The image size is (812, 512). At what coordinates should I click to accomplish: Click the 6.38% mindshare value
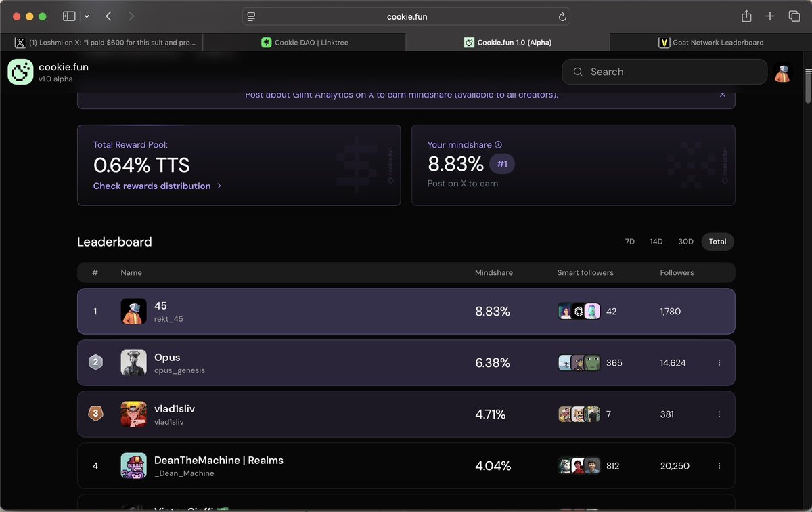click(x=493, y=363)
